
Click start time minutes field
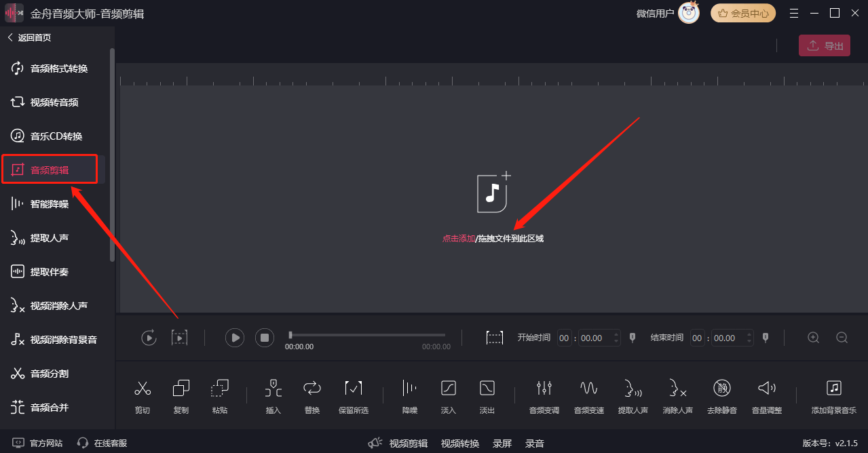click(x=565, y=338)
